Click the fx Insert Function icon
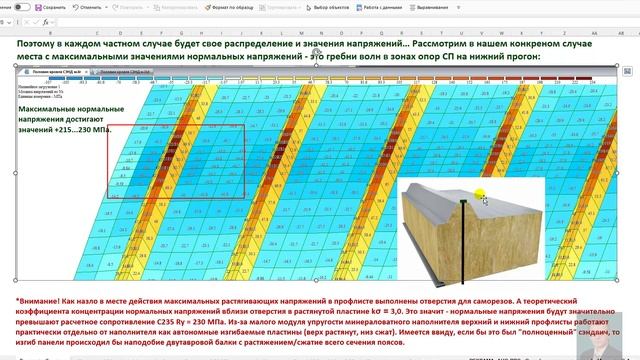640x360 pixels. (x=45, y=22)
